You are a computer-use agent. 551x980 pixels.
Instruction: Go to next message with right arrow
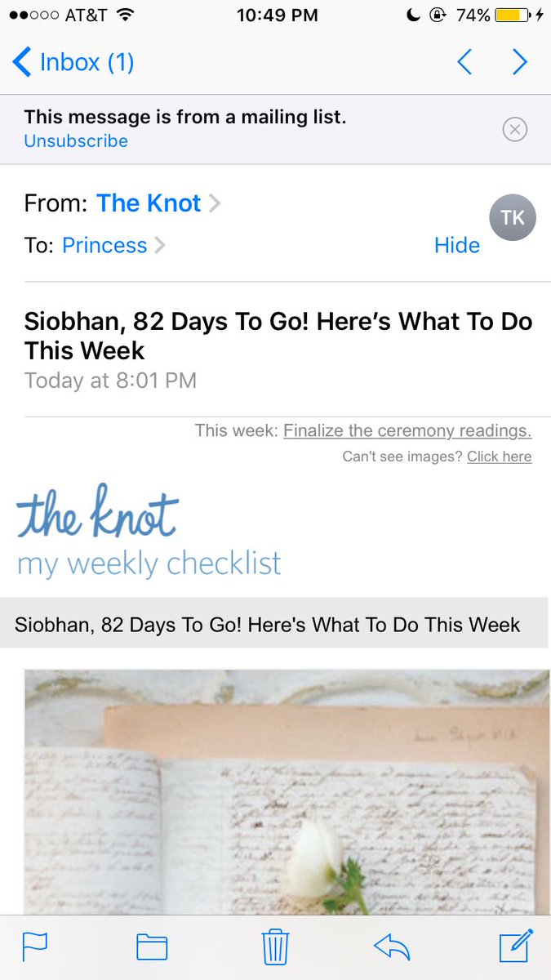tap(519, 62)
